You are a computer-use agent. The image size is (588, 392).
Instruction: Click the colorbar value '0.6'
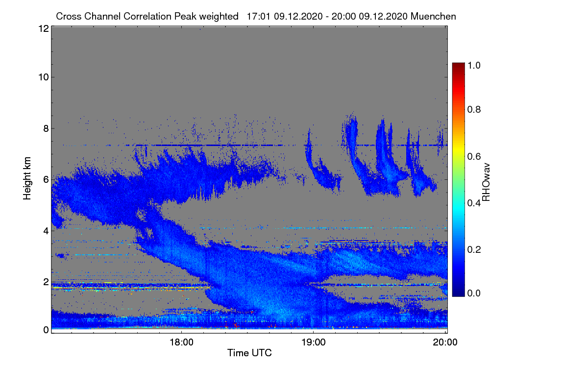pos(474,156)
